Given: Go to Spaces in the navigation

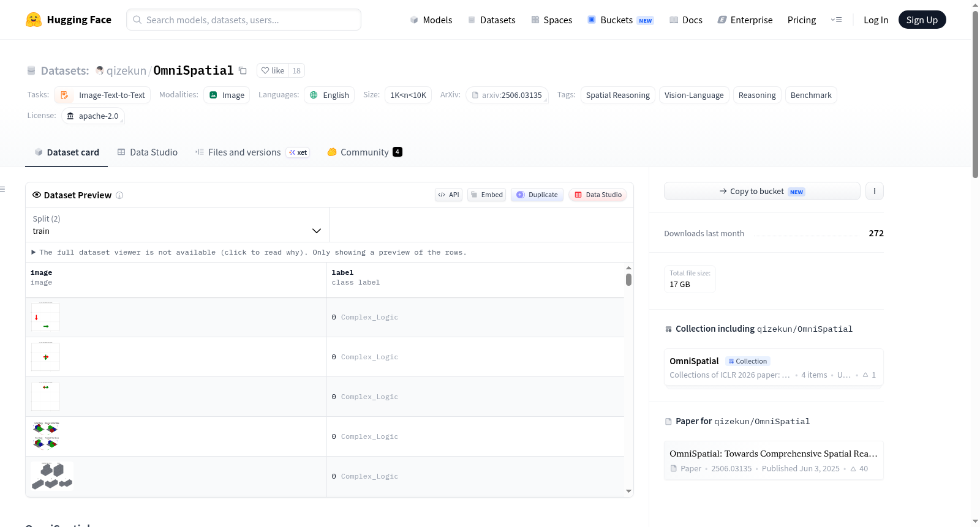Looking at the screenshot, I should 552,20.
